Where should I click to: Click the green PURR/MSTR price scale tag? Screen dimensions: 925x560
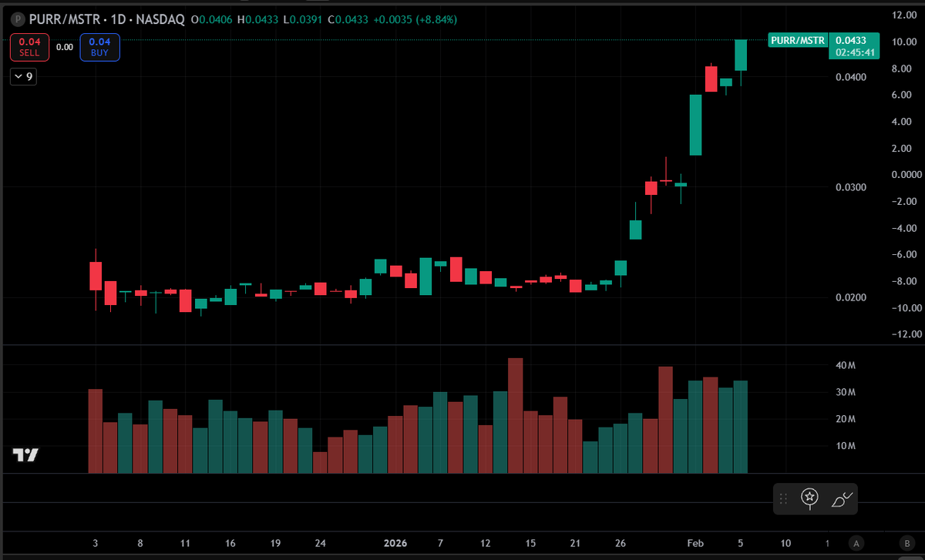pyautogui.click(x=798, y=40)
